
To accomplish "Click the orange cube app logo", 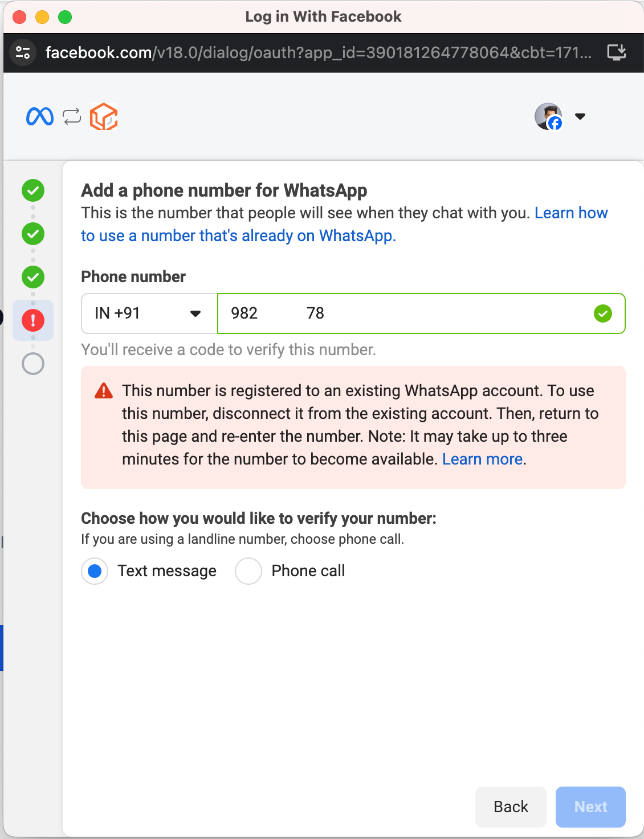I will 104,116.
